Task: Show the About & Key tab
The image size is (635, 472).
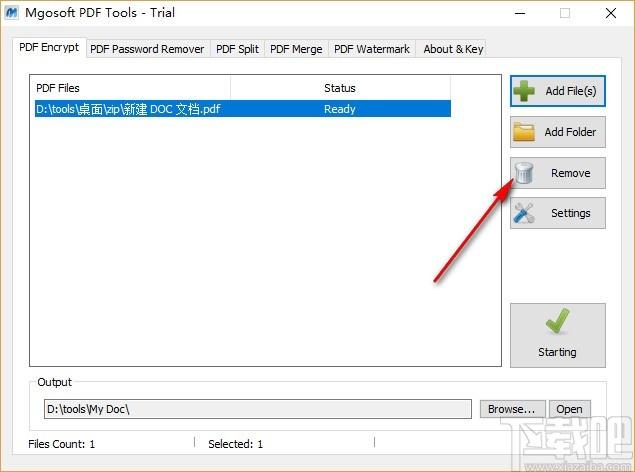Action: 453,49
